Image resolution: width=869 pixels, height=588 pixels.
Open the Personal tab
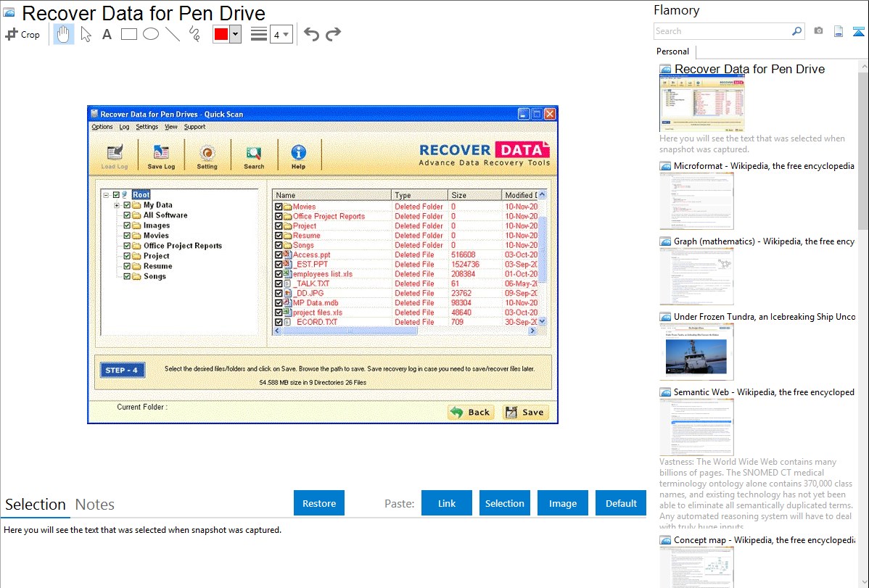[x=673, y=51]
